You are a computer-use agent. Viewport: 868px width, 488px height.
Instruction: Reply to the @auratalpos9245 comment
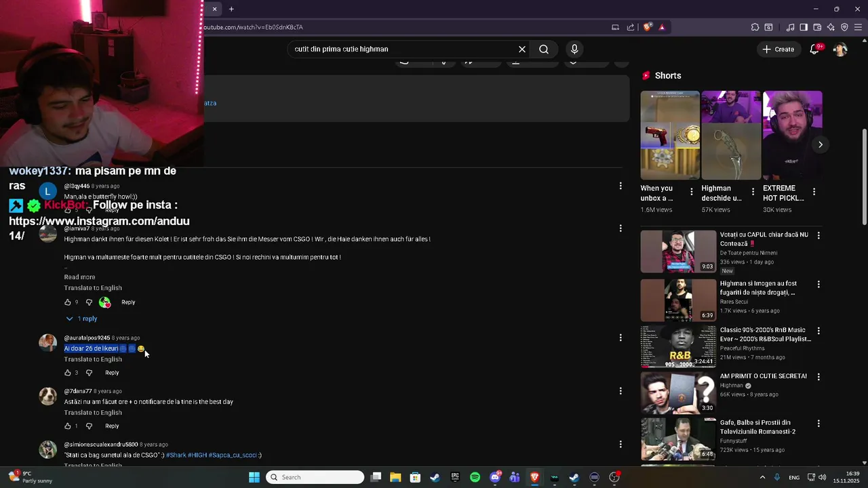coord(112,373)
